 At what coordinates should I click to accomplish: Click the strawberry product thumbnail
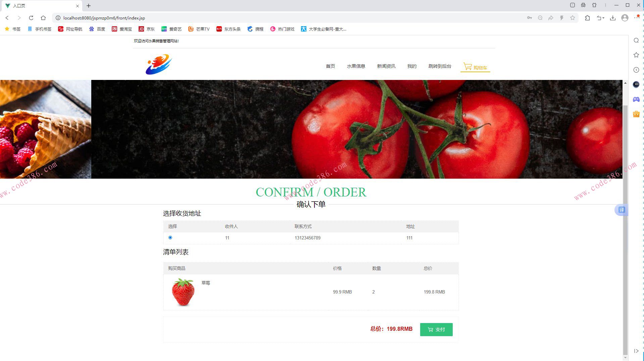(183, 292)
